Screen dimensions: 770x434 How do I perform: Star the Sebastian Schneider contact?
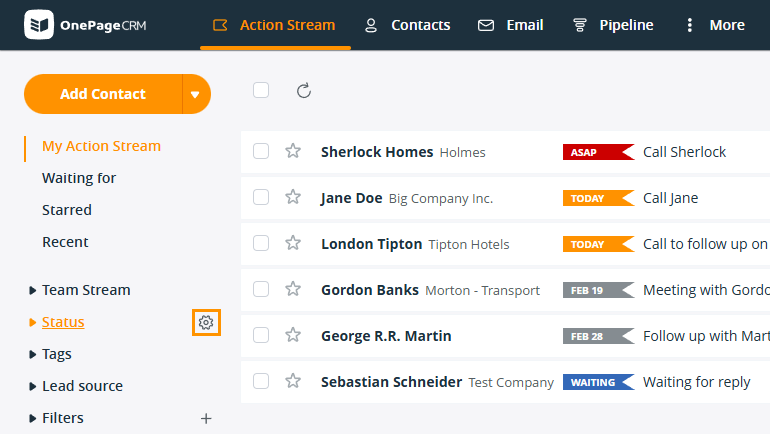coord(293,381)
